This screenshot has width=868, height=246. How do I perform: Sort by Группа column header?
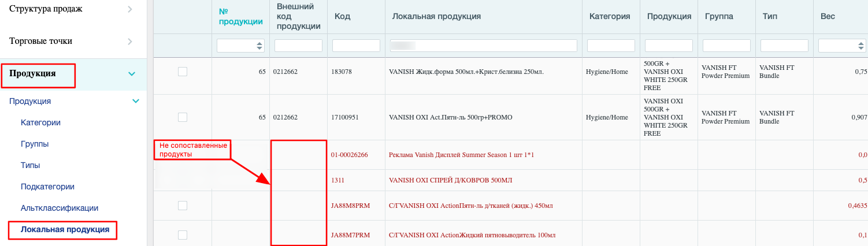(719, 16)
